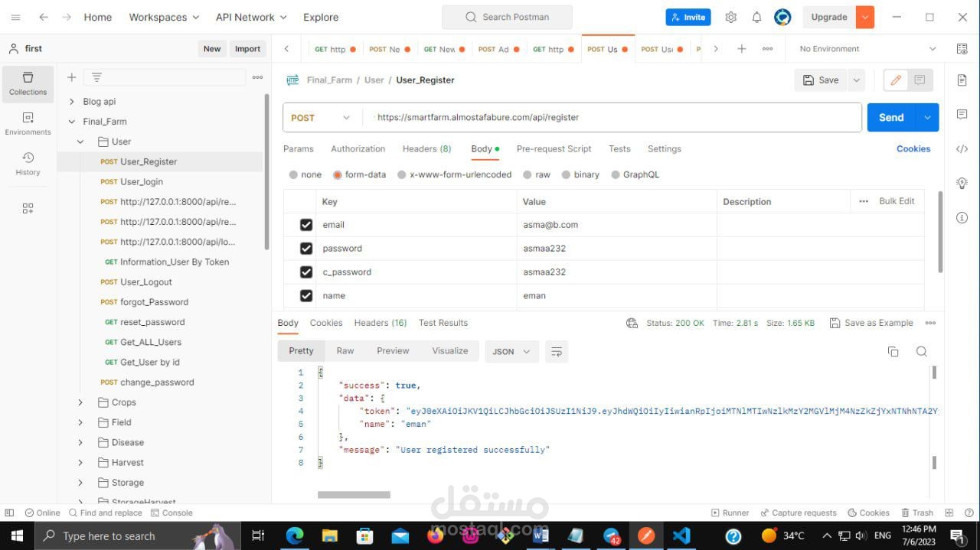Viewport: 980px width, 550px height.
Task: Switch to the Authorization tab
Action: 358,149
